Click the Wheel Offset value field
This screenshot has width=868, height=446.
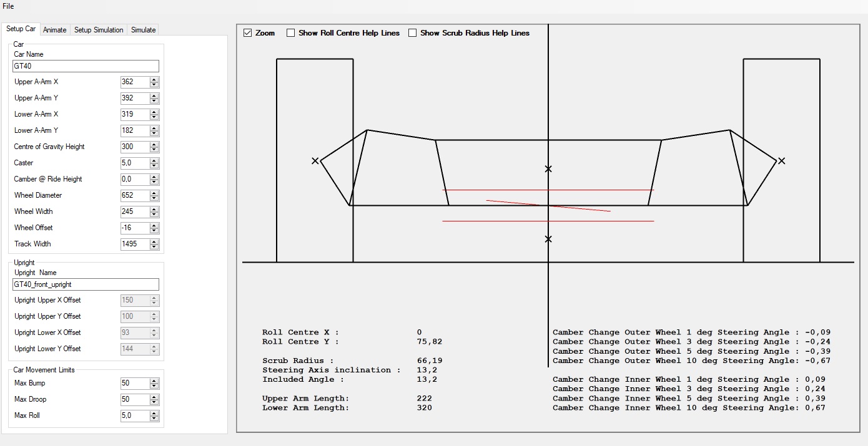135,228
